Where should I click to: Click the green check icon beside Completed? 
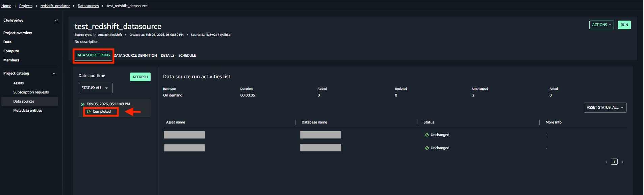[x=89, y=112]
